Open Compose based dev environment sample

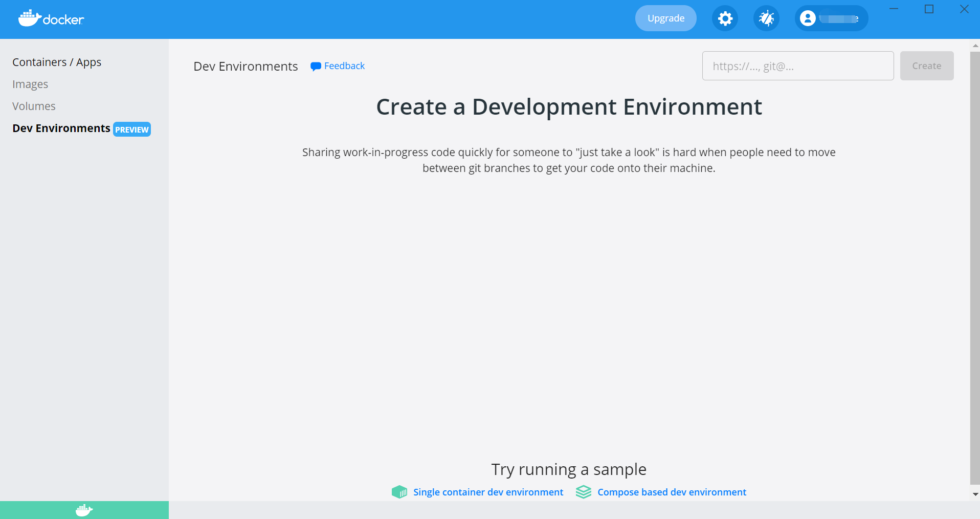(x=672, y=492)
